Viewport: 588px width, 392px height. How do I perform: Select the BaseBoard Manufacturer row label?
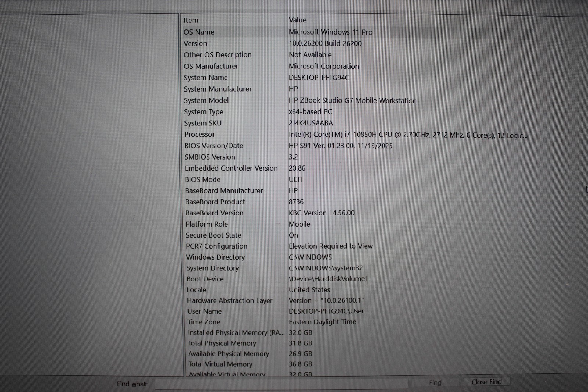tap(224, 191)
